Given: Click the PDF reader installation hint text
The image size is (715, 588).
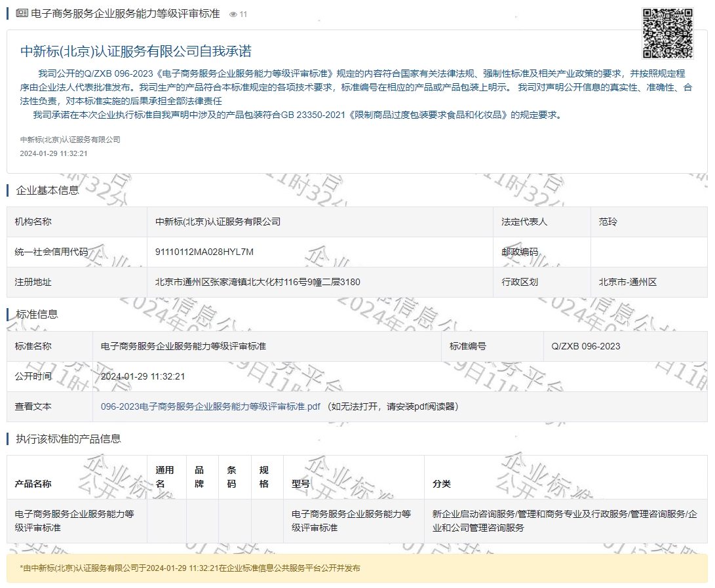Looking at the screenshot, I should coord(393,406).
